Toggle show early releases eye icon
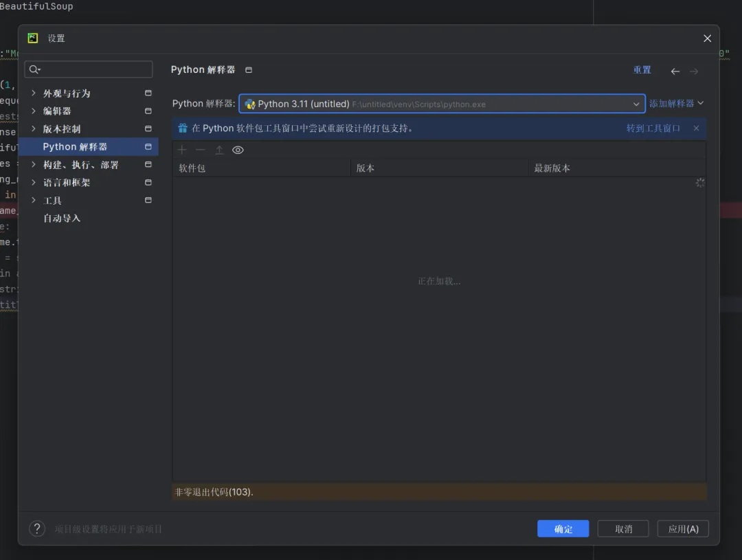The image size is (742, 560). coord(238,150)
